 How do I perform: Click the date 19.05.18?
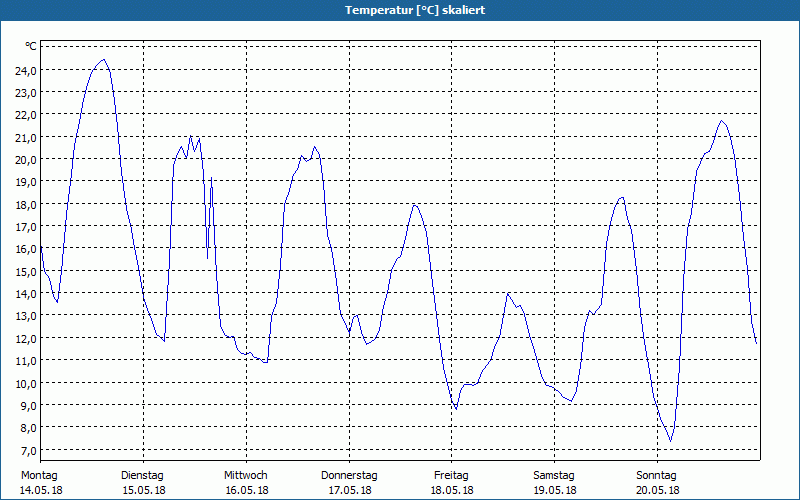point(556,491)
